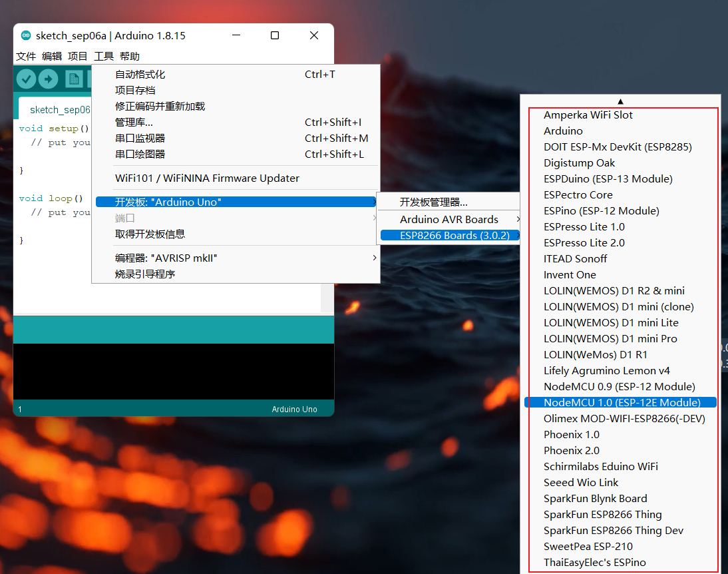Screen dimensions: 728x574
Task: Choose ESPino (ESP-12 Module)
Action: pyautogui.click(x=620, y=211)
